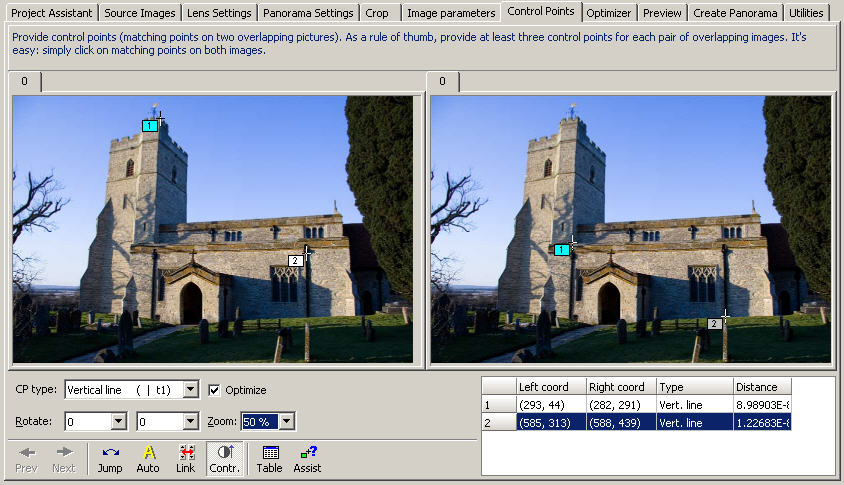Open the Utilities tab
This screenshot has width=844, height=485.
point(806,13)
